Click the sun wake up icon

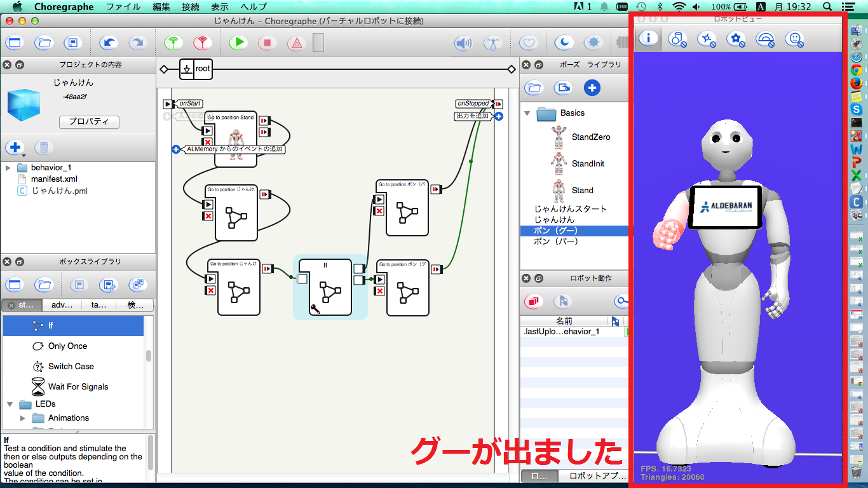click(x=594, y=43)
